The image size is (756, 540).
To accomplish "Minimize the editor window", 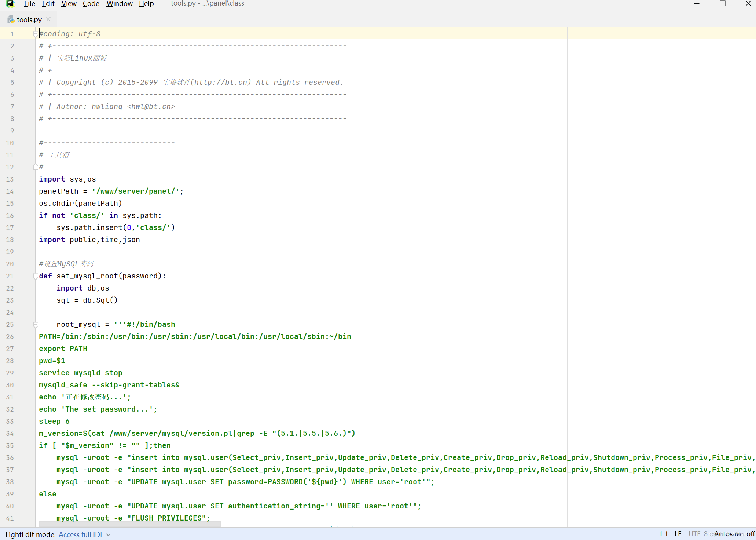I will [697, 4].
